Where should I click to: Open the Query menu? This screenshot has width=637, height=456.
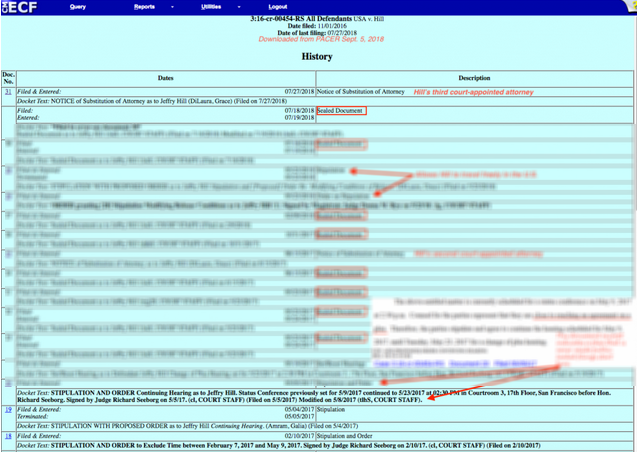click(x=78, y=7)
